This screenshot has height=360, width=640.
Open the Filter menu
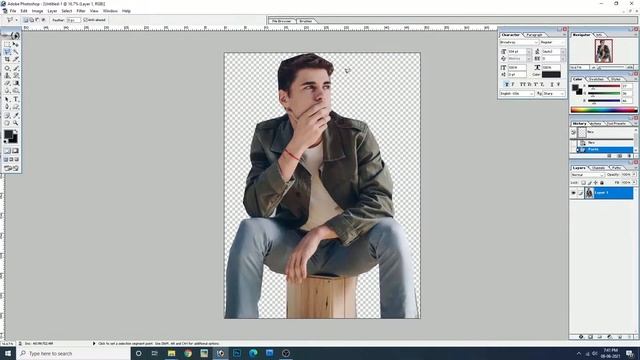pyautogui.click(x=81, y=11)
